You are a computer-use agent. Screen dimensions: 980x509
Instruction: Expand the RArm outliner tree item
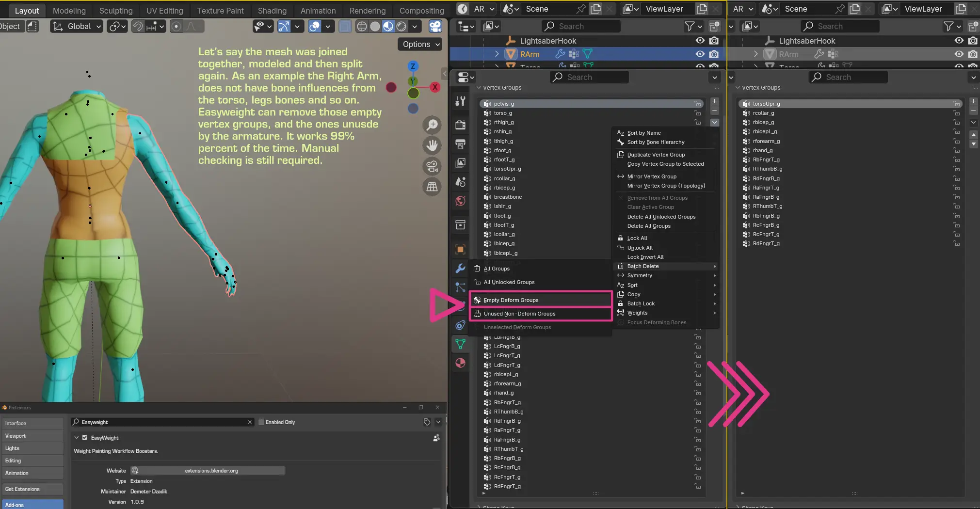click(x=497, y=54)
